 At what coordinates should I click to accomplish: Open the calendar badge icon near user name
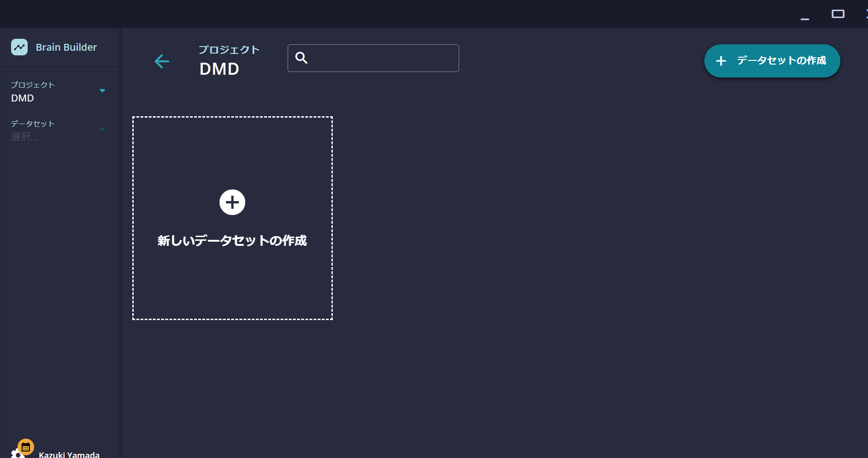tap(26, 447)
